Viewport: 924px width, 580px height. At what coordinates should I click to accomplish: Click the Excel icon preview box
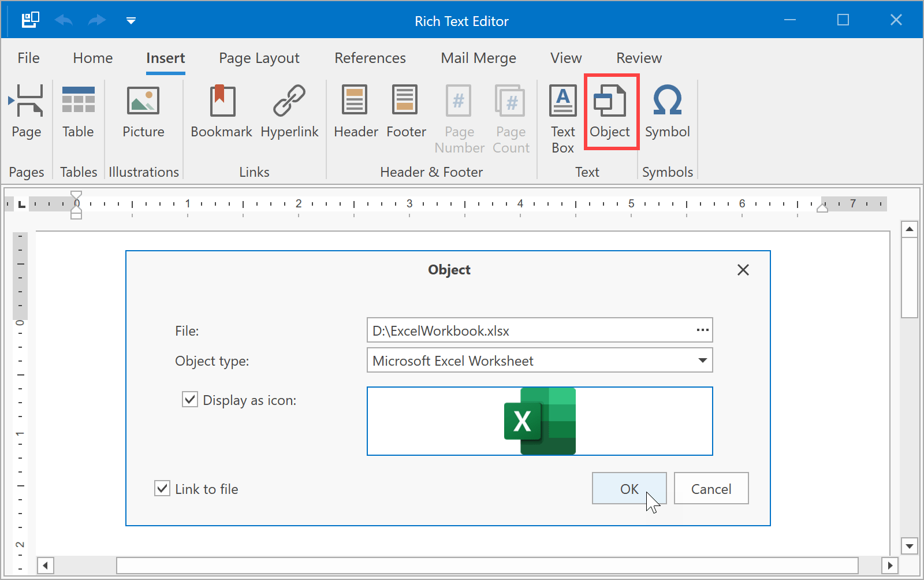point(540,421)
